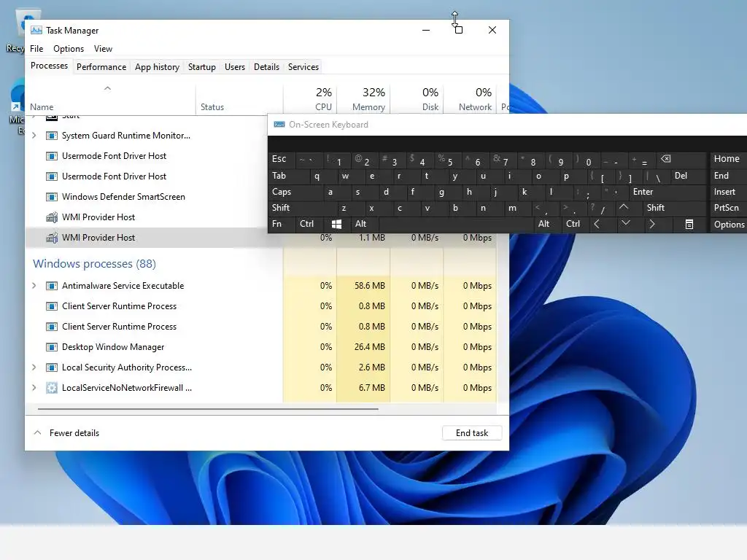Open the Options menu in Task Manager

68,49
